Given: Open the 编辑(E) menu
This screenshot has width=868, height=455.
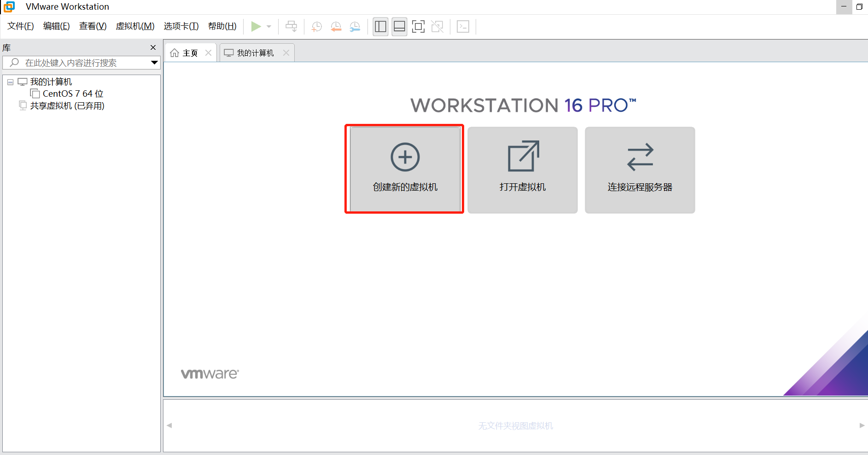Looking at the screenshot, I should click(x=57, y=26).
